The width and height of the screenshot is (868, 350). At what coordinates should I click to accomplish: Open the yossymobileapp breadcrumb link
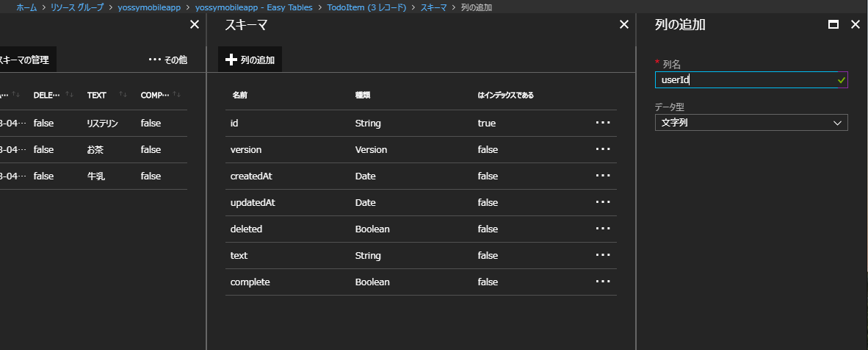(x=150, y=7)
